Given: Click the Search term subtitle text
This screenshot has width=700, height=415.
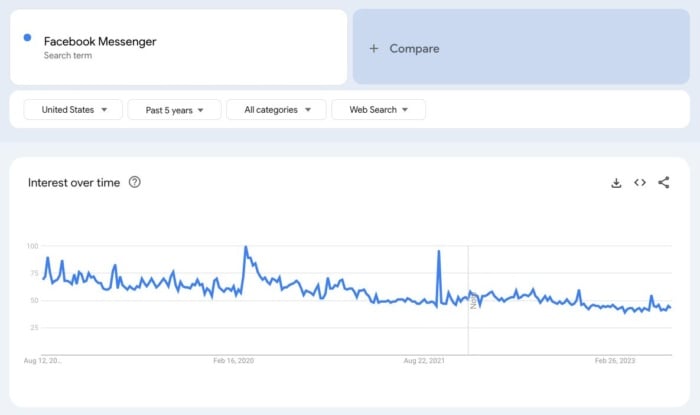Looking at the screenshot, I should [x=68, y=56].
